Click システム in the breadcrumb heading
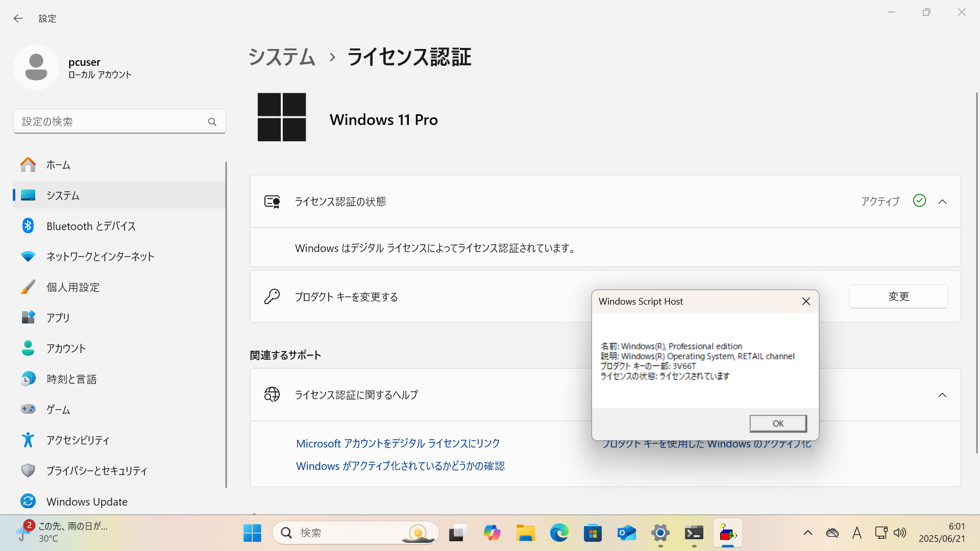 282,57
